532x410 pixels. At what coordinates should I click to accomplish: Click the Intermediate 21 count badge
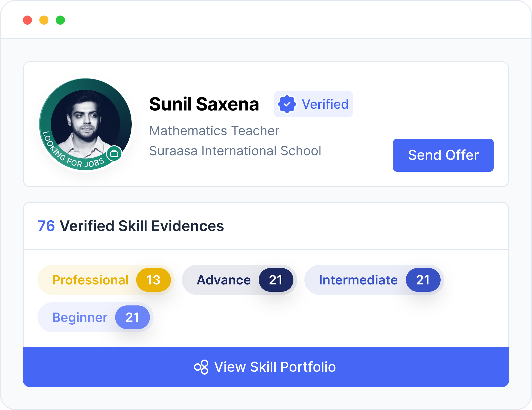click(423, 280)
